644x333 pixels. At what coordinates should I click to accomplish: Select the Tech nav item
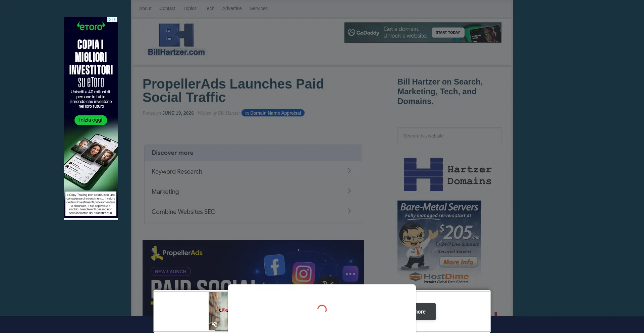click(x=209, y=8)
